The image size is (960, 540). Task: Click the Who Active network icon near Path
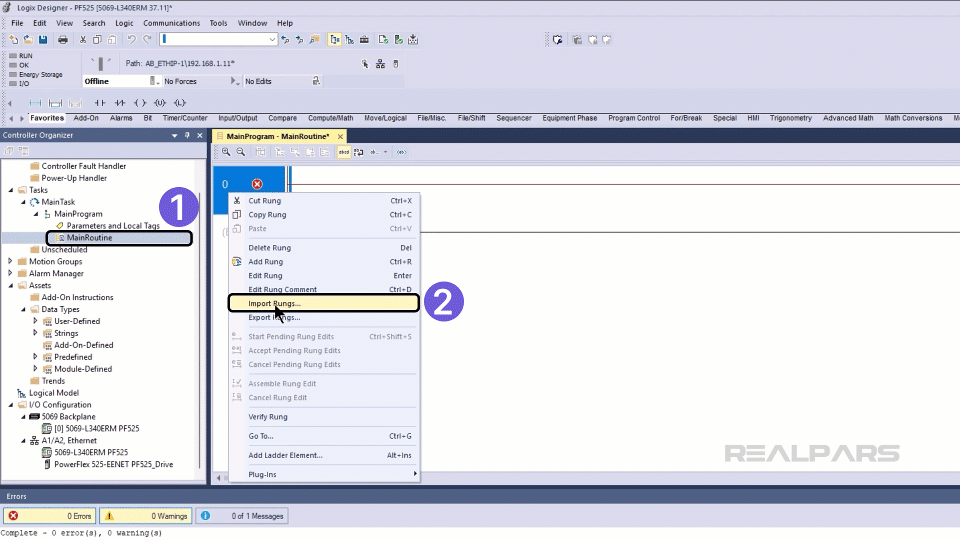tap(380, 64)
